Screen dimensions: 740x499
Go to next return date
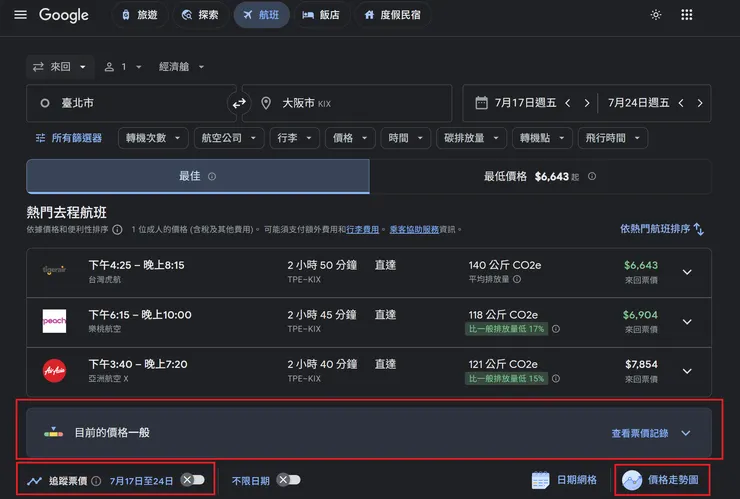pos(700,103)
